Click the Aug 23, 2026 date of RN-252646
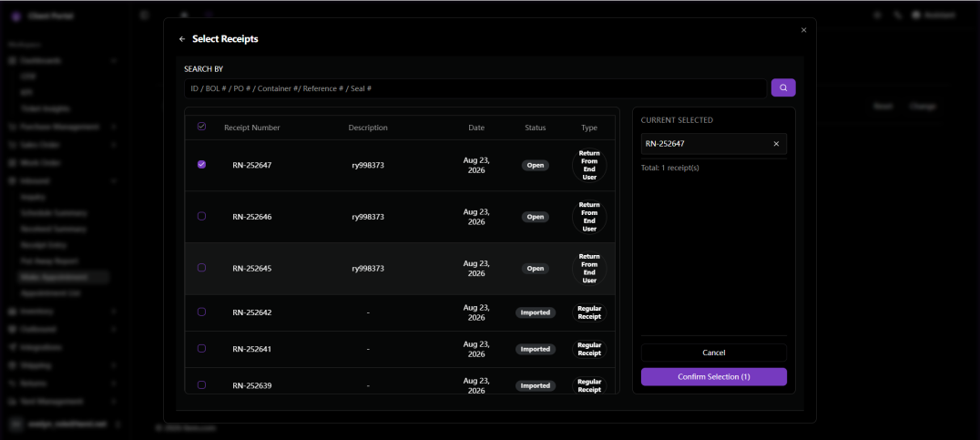Screen dimensions: 980x440 click(x=476, y=217)
